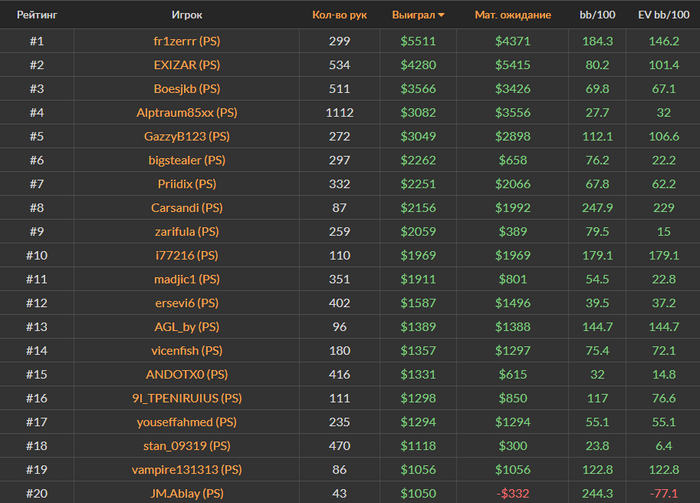This screenshot has width=700, height=503.
Task: Open Alptraum85xx (PS) player link
Action: (186, 113)
